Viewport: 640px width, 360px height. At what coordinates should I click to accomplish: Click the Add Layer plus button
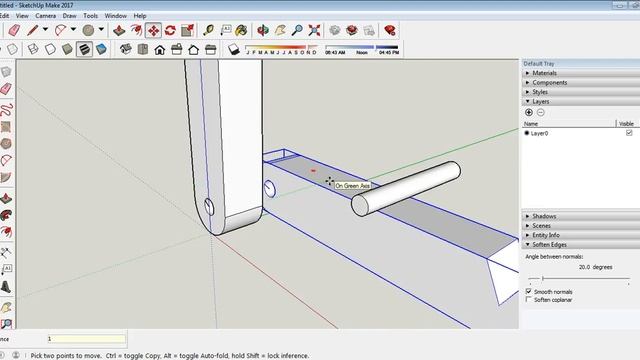coord(529,112)
